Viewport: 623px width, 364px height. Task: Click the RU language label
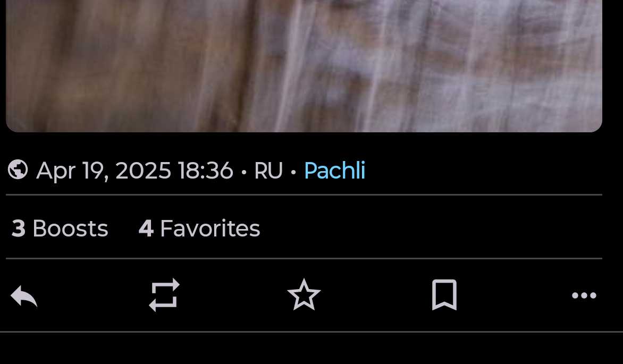coord(268,171)
